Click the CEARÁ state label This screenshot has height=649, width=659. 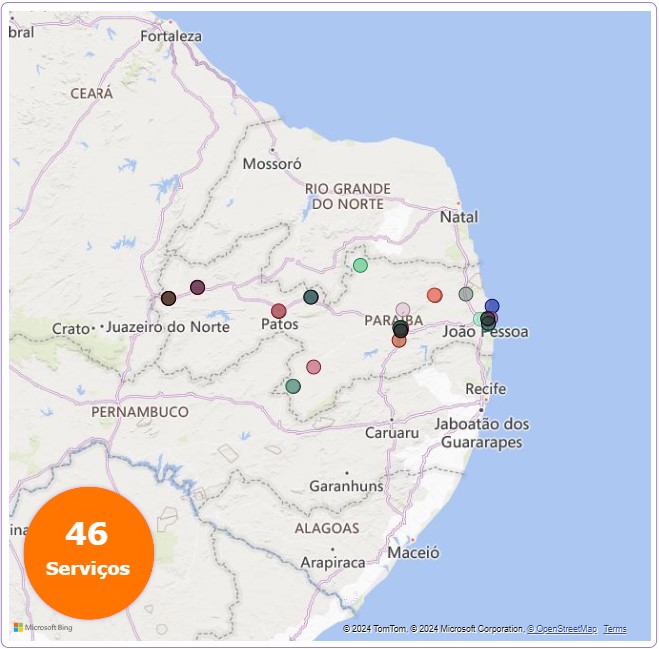[x=92, y=93]
